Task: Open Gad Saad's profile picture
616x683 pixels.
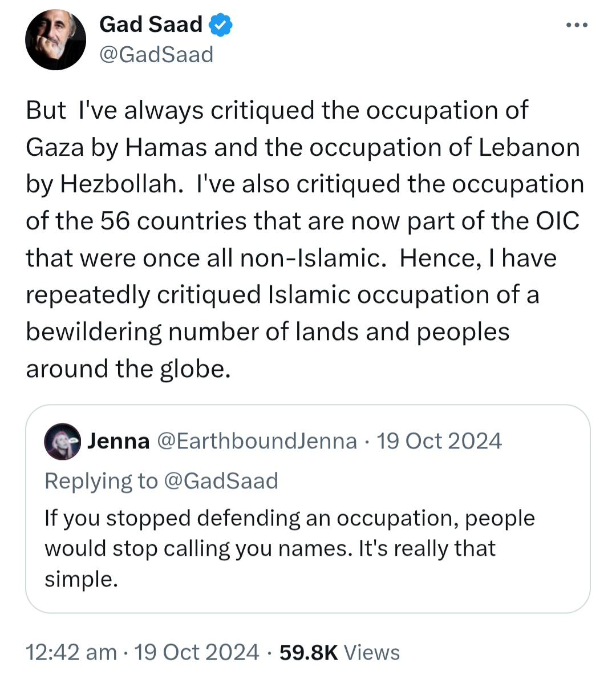Action: [x=55, y=40]
